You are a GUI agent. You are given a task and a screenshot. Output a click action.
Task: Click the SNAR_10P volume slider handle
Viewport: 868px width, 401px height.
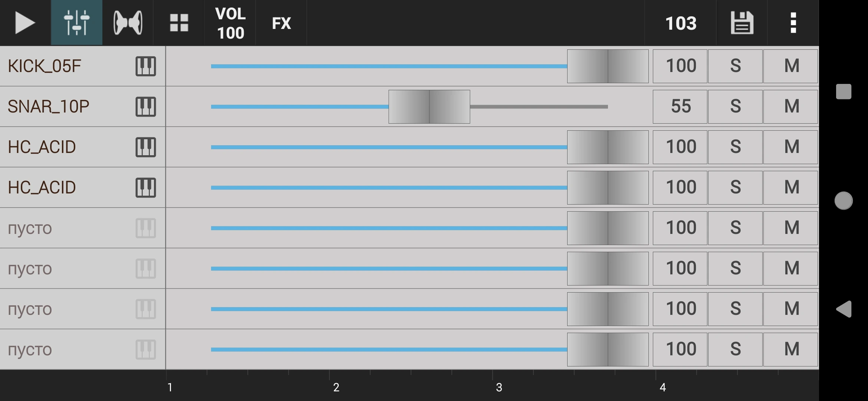tap(429, 107)
